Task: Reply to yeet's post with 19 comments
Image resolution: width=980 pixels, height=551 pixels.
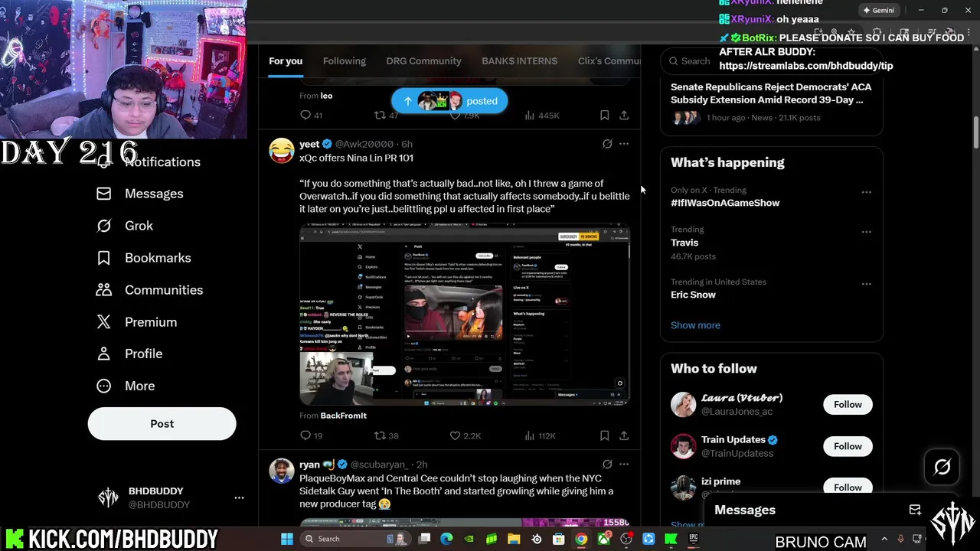Action: point(312,435)
